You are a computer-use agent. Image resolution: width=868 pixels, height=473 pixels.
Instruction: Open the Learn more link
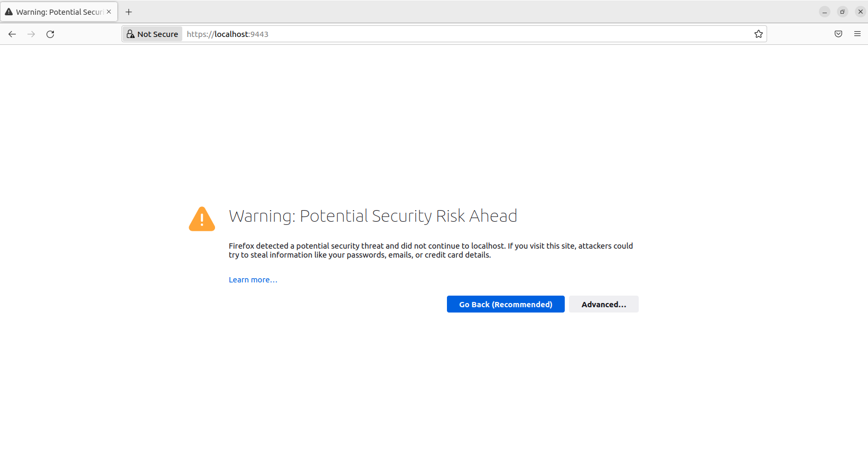click(x=253, y=280)
